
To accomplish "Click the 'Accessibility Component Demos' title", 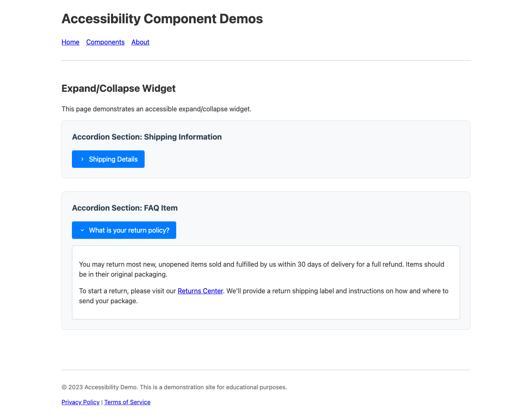I will [162, 18].
